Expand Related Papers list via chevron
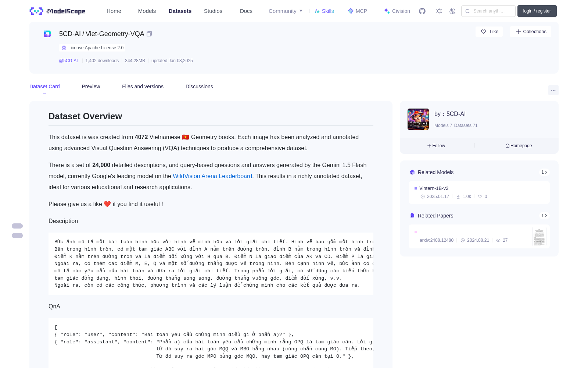The width and height of the screenshot is (588, 368). 544,216
